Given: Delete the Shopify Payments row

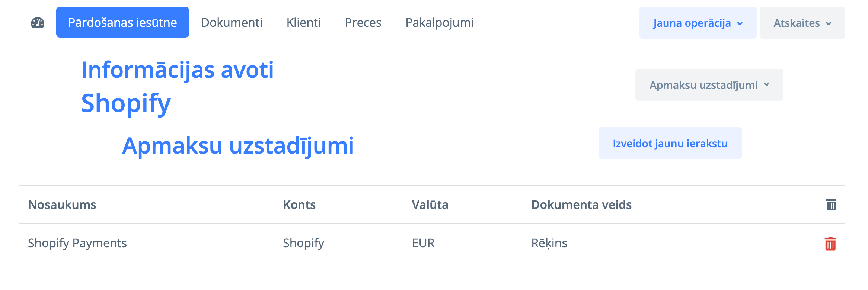Looking at the screenshot, I should pyautogui.click(x=830, y=244).
